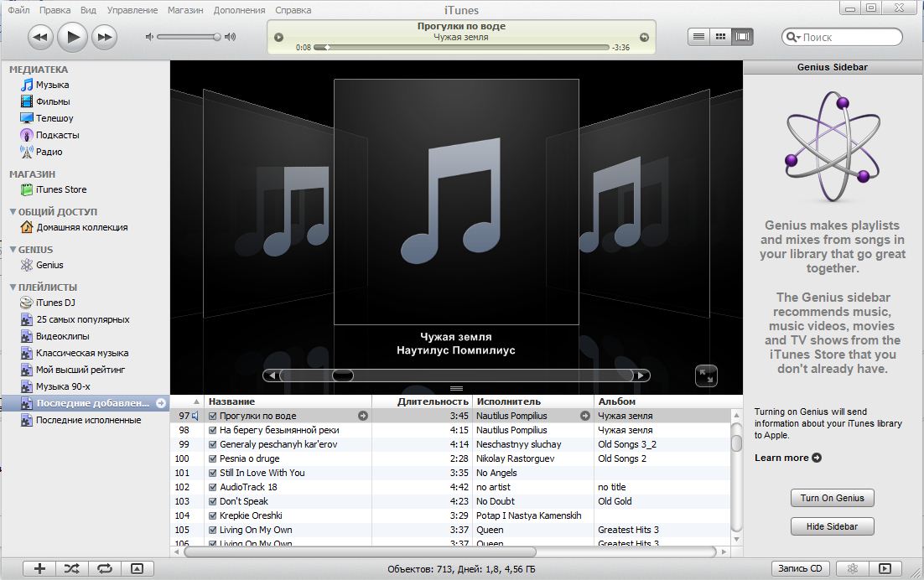Viewport: 924px width, 580px height.
Task: Uncheck the Still In Love With You track
Action: point(212,473)
